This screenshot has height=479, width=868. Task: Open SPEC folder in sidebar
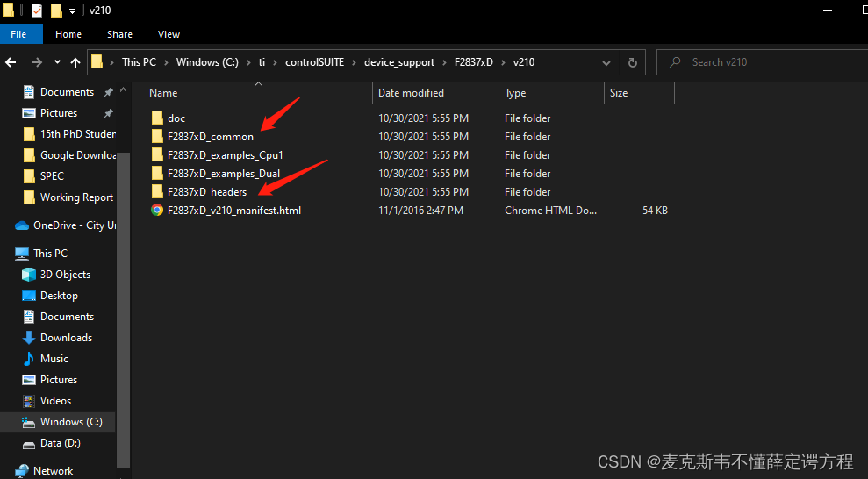tap(52, 175)
